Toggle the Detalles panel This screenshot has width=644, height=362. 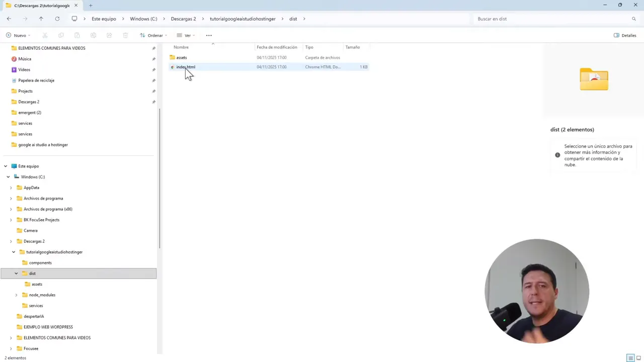coord(625,35)
